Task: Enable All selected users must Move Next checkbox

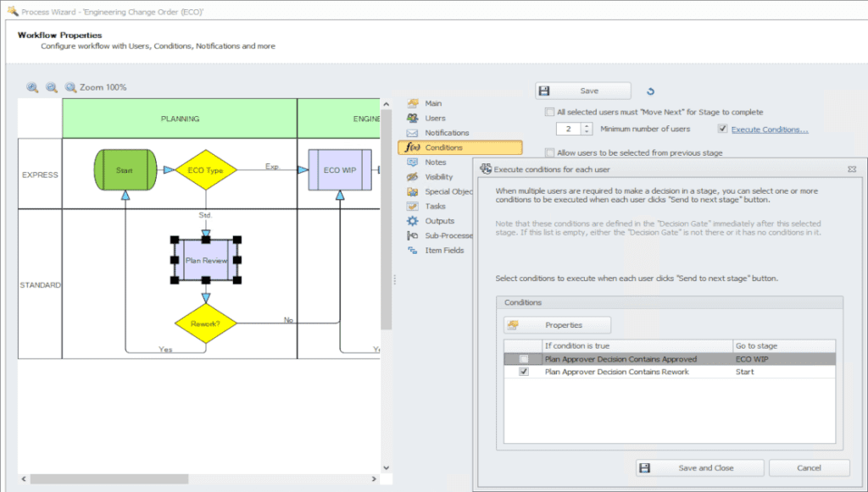Action: (x=549, y=112)
